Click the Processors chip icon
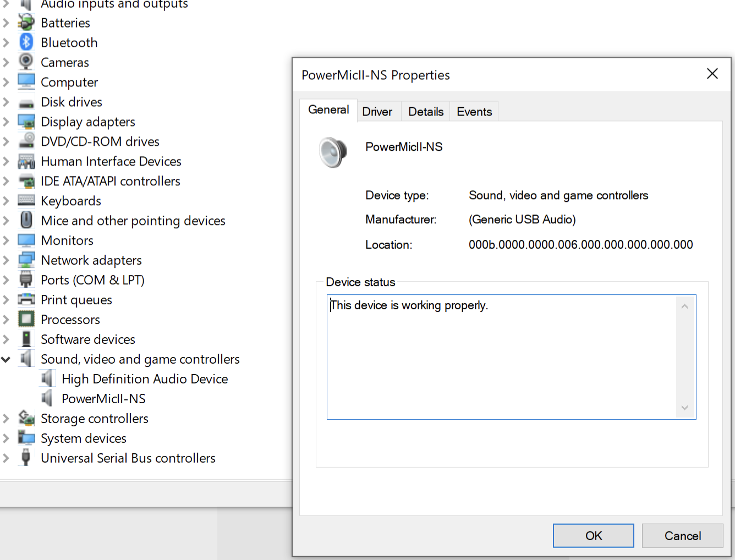 [26, 320]
